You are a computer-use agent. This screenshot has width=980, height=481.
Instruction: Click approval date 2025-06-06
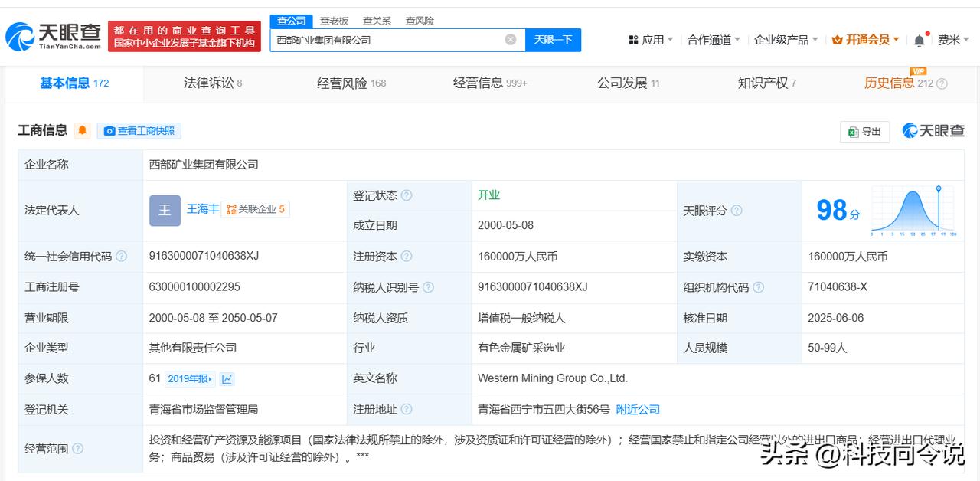(835, 317)
